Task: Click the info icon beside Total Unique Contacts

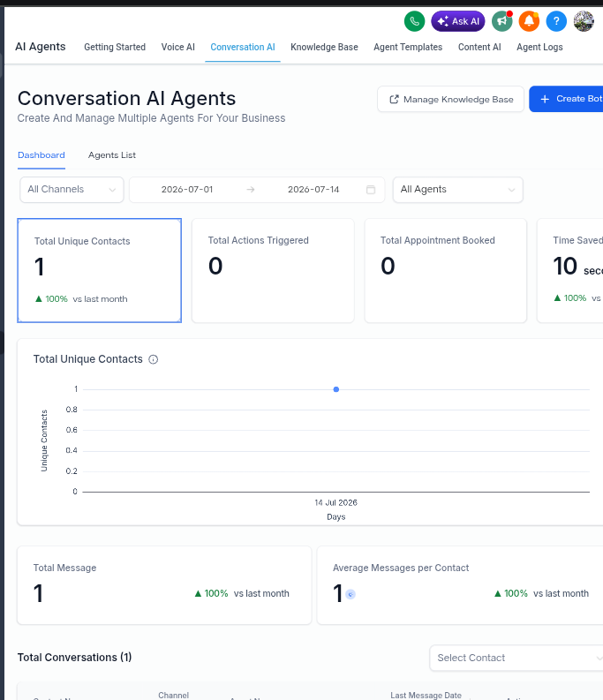Action: (154, 359)
